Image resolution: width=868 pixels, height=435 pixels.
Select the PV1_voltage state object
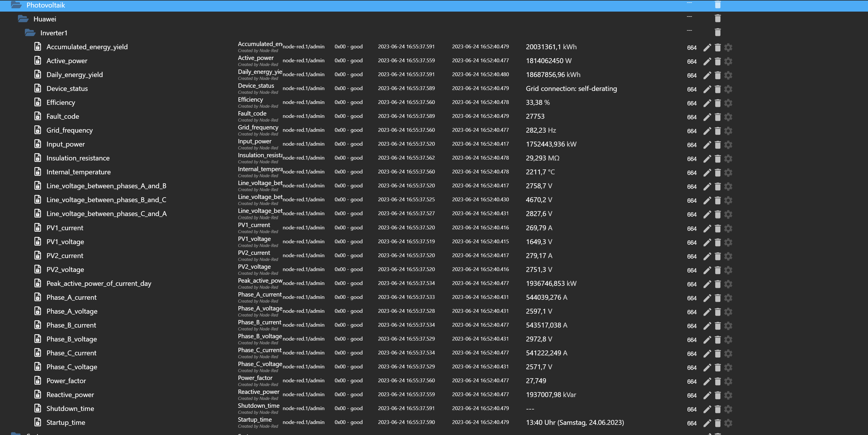coord(65,242)
